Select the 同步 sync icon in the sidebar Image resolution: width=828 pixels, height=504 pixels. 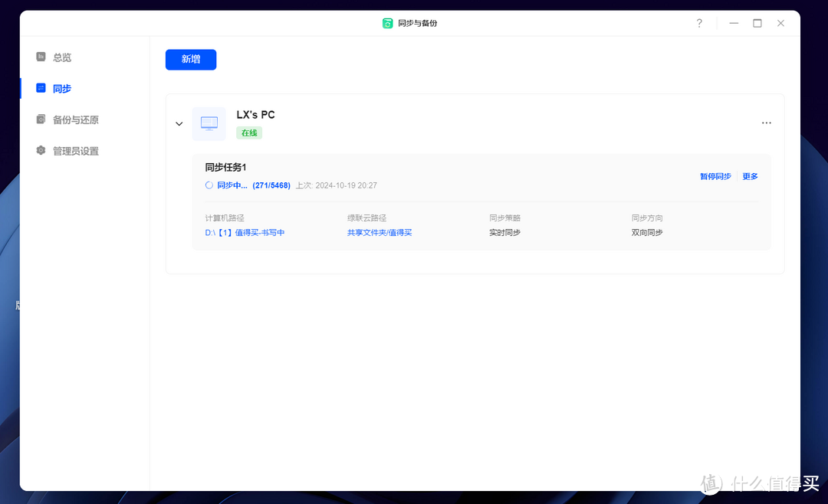41,88
